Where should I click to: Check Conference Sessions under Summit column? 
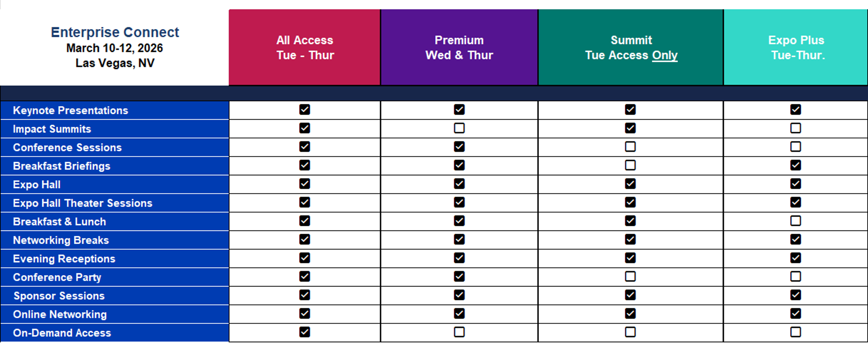tap(630, 147)
